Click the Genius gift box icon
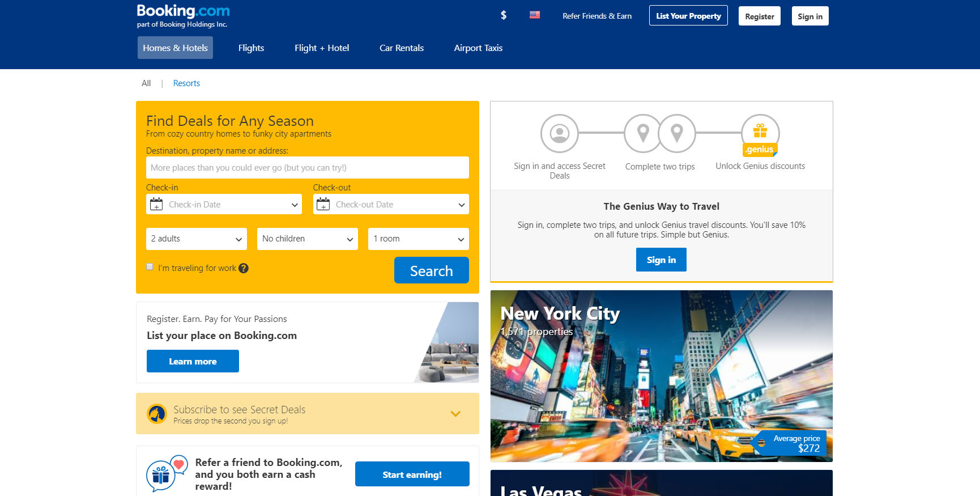Viewport: 980px width, 496px height. coord(760,132)
